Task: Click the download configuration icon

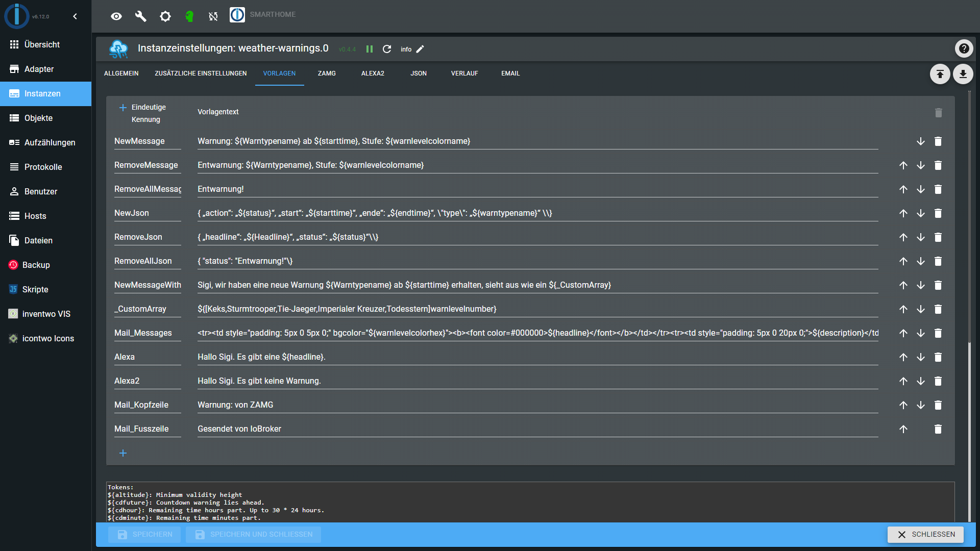Action: tap(963, 74)
